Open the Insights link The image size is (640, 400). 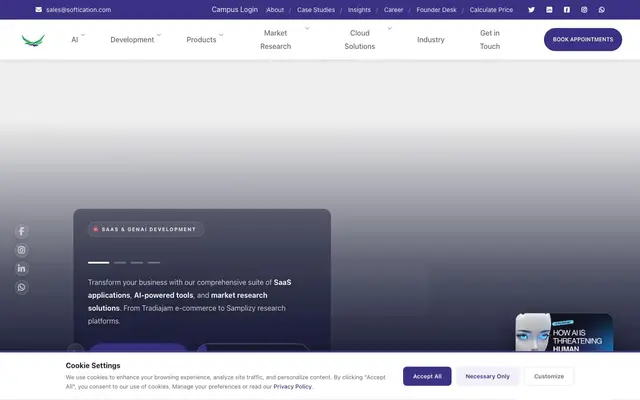point(359,10)
